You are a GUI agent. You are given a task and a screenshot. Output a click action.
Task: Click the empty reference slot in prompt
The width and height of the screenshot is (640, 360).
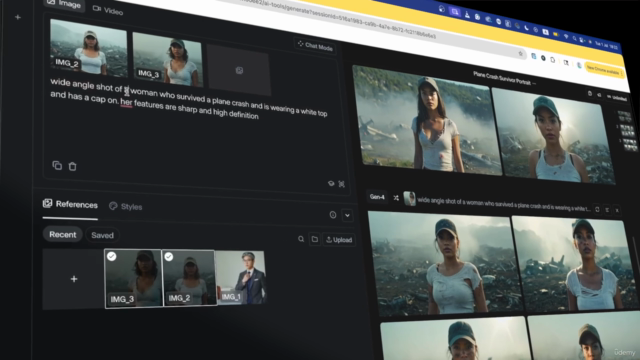tap(239, 70)
